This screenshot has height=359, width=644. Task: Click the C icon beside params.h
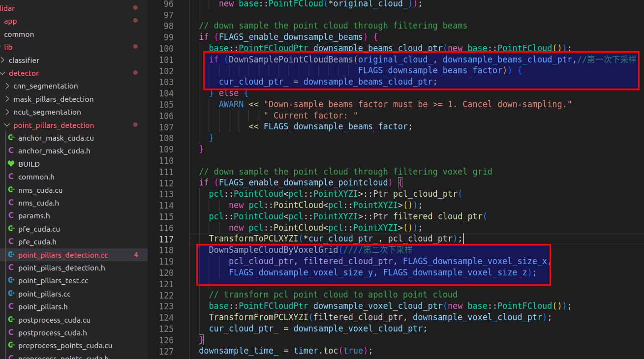pos(11,216)
